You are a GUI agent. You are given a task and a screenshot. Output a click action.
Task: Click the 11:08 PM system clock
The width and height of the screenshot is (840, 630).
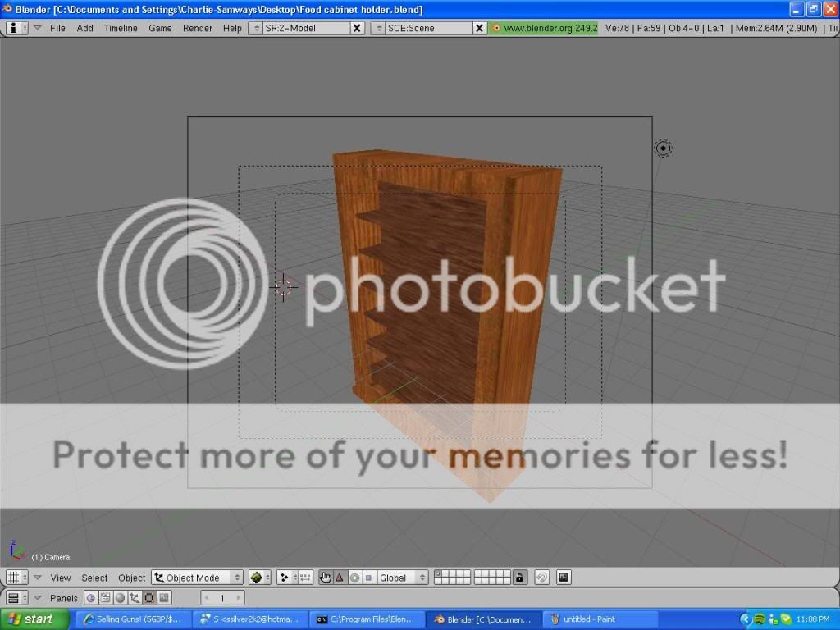click(812, 619)
